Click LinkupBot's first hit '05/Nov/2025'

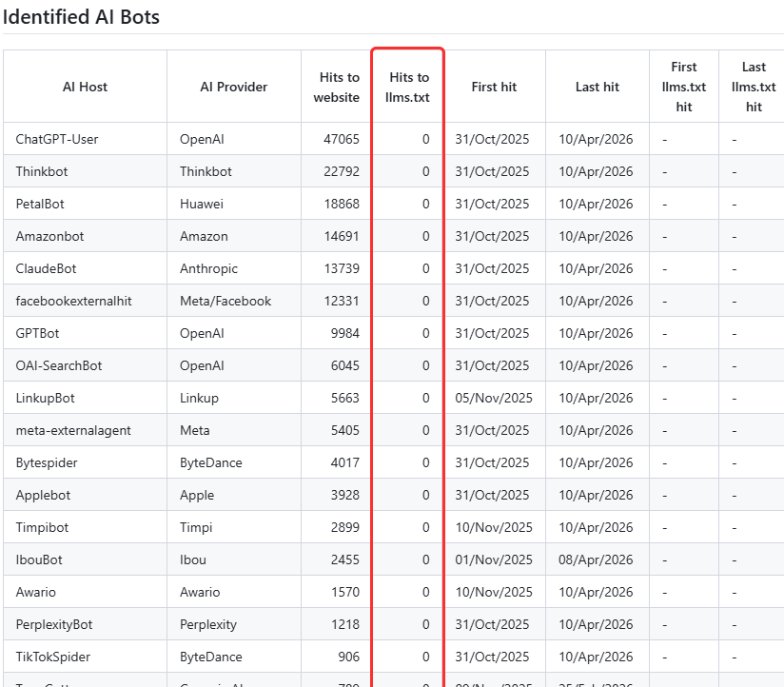494,398
